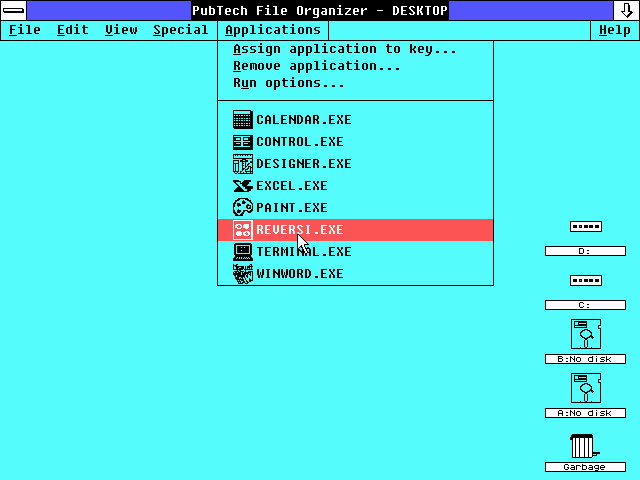Open the Edit menu
640x480 pixels.
tap(73, 30)
